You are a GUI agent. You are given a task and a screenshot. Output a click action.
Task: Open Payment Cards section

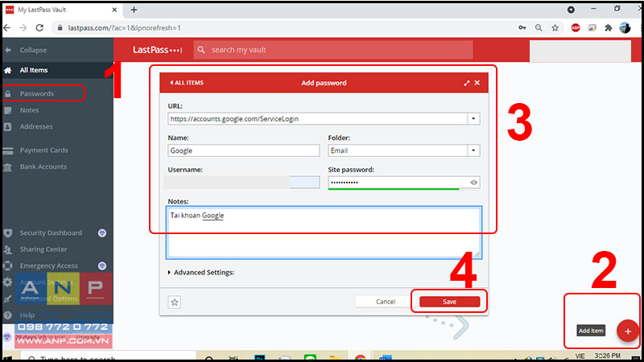coord(44,150)
